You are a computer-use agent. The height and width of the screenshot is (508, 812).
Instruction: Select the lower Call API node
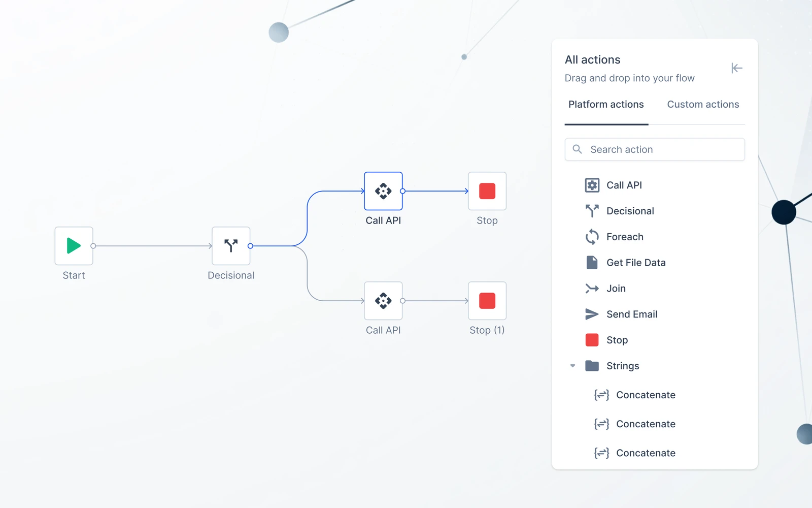pos(383,301)
